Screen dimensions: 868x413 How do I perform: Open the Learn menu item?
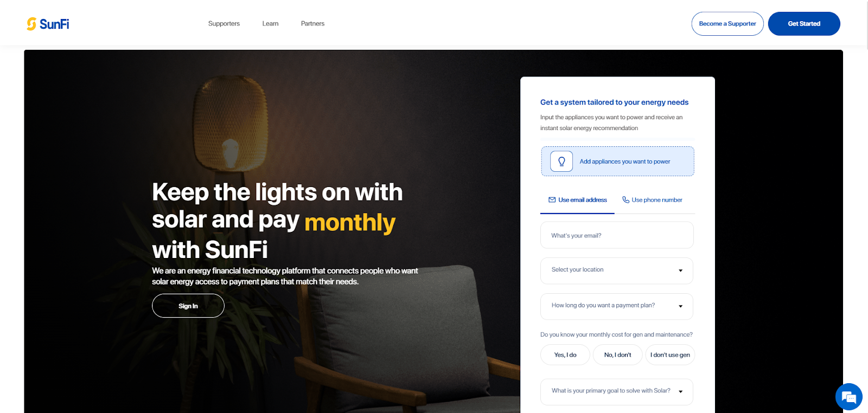point(270,24)
